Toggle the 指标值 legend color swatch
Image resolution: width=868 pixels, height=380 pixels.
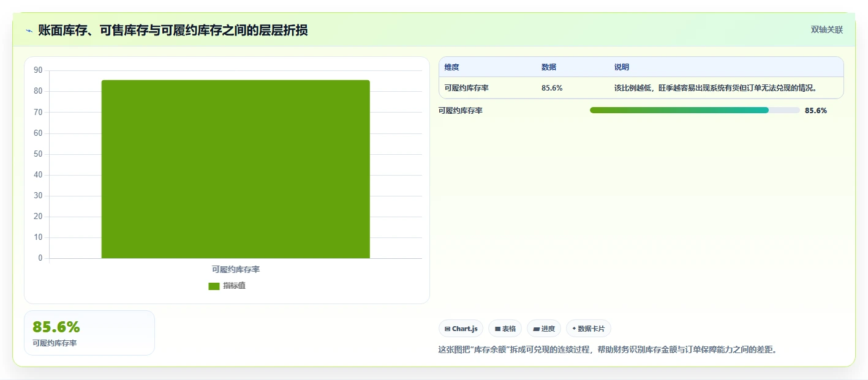pyautogui.click(x=214, y=286)
